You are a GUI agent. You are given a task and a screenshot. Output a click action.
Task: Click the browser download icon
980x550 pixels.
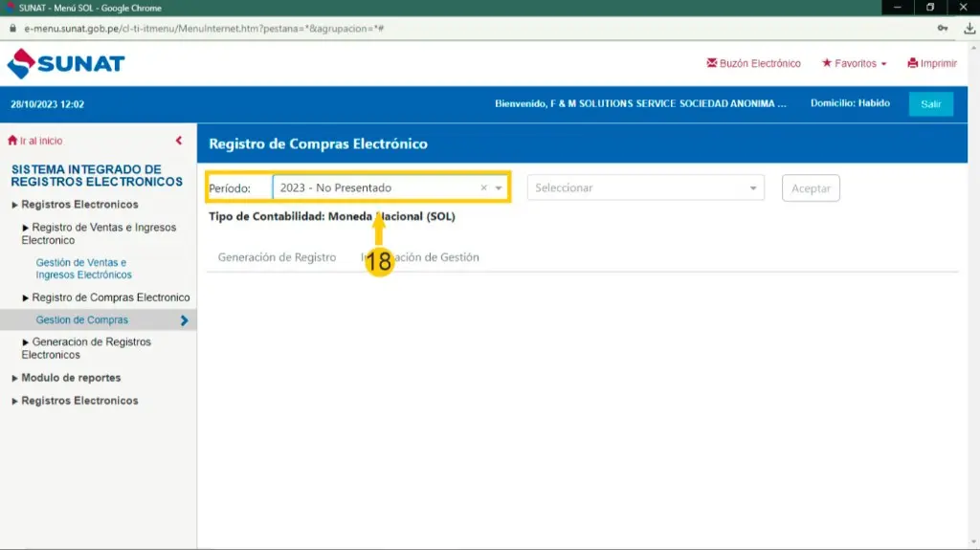967,29
